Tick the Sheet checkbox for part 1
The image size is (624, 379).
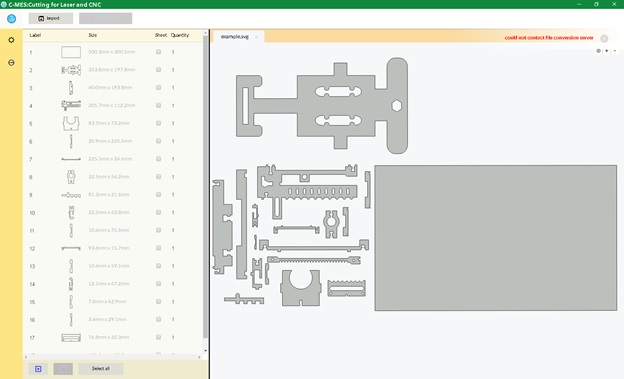[159, 52]
